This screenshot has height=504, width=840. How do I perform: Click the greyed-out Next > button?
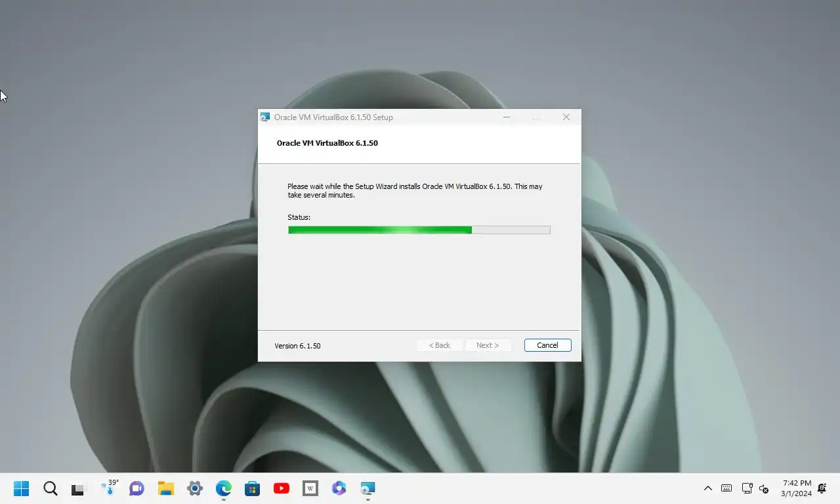click(488, 345)
